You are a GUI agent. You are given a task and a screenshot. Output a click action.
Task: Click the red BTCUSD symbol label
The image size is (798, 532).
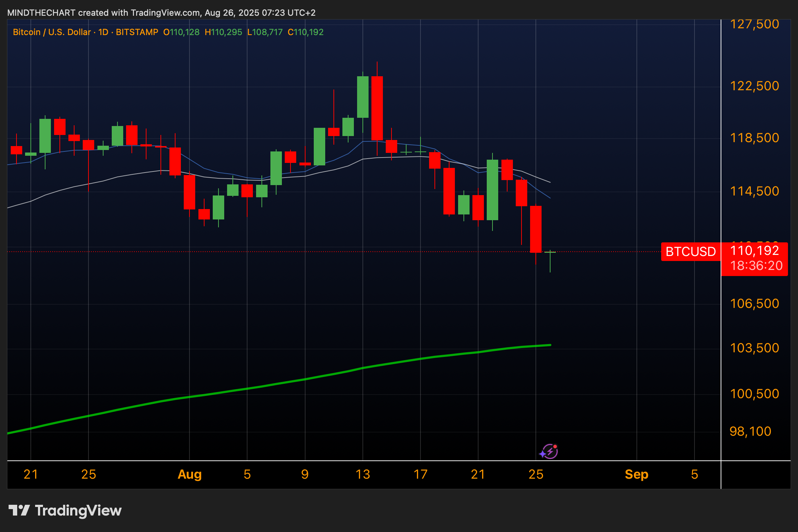[x=690, y=252]
